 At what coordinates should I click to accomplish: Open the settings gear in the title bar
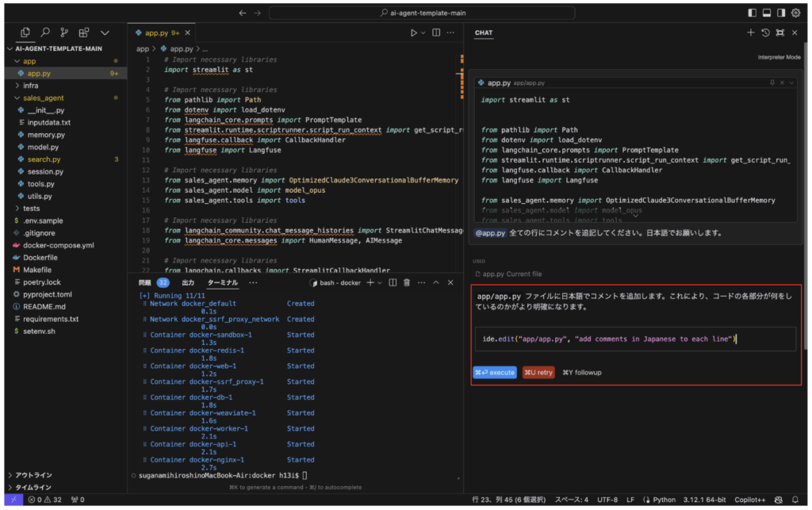coord(796,13)
